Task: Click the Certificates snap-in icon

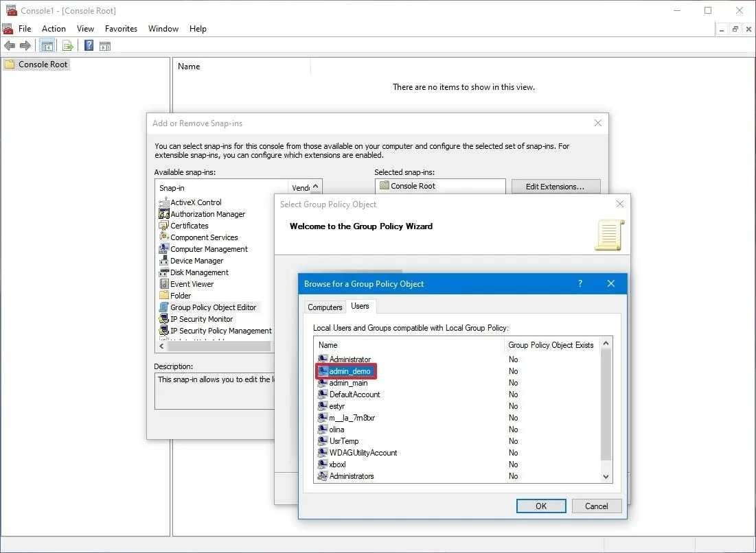Action: click(x=164, y=226)
